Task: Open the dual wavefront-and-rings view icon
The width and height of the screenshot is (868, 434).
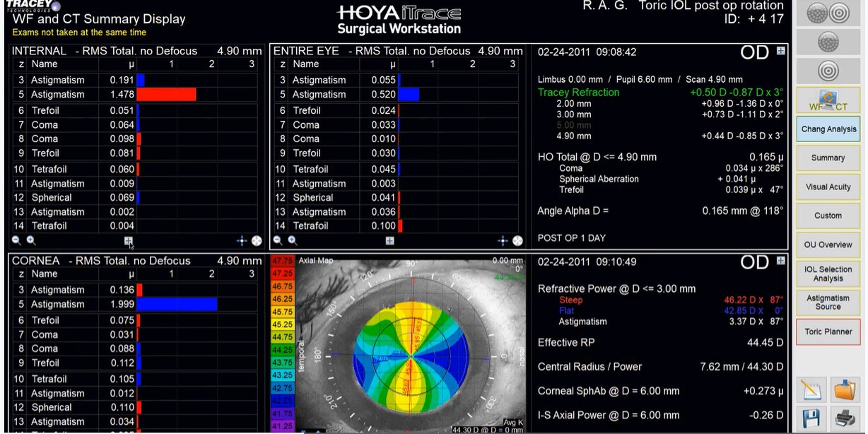Action: pyautogui.click(x=828, y=13)
